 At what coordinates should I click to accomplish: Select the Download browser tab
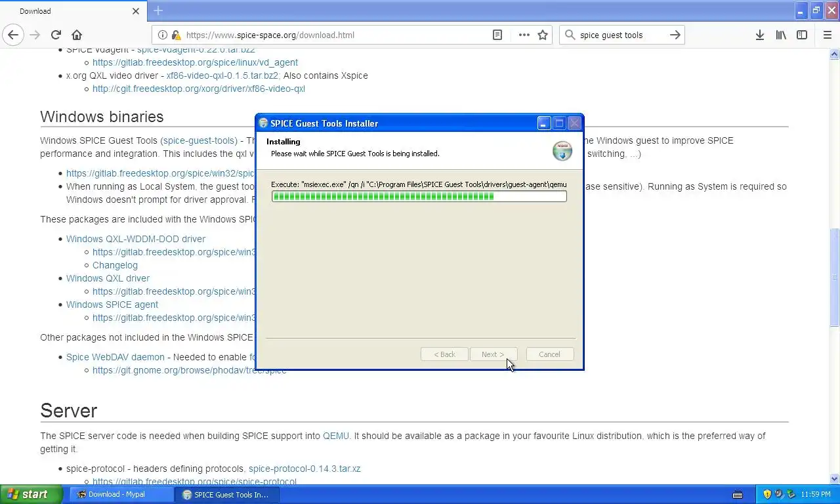(73, 11)
